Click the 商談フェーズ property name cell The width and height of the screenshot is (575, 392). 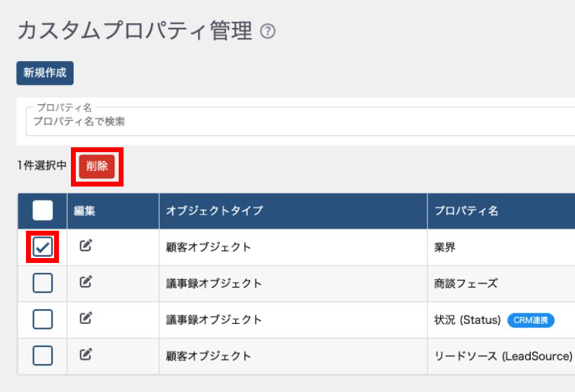tap(465, 284)
